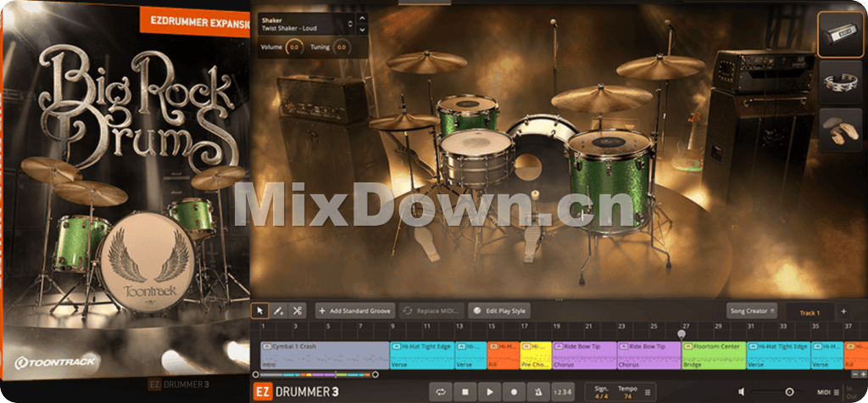Select the Hi-Hat Tight Edge Verse block at bar 31
Screen dimensions: 868x403
tap(779, 355)
